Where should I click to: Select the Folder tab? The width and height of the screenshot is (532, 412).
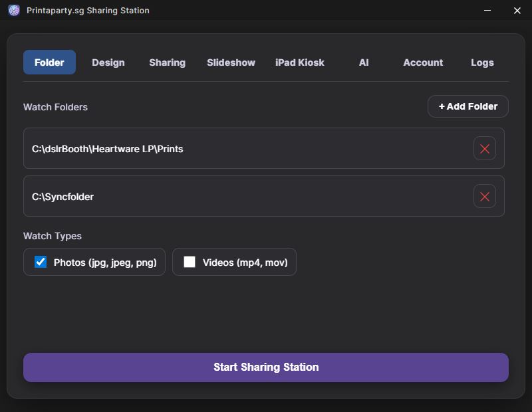(x=49, y=62)
